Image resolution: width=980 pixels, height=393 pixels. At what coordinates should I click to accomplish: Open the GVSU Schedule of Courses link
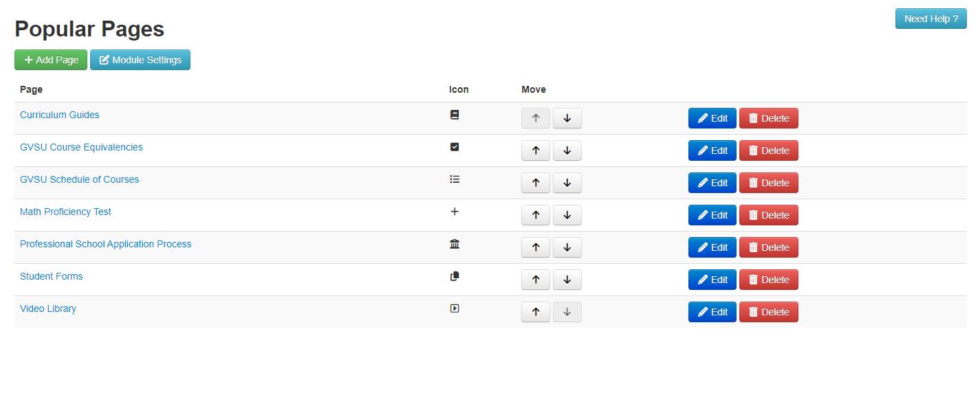(x=79, y=179)
